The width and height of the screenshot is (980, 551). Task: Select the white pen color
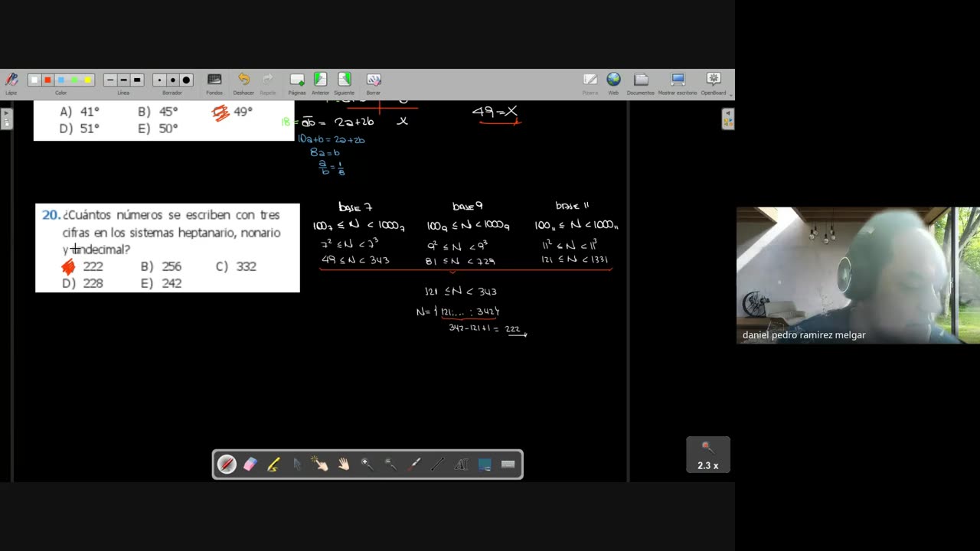34,80
